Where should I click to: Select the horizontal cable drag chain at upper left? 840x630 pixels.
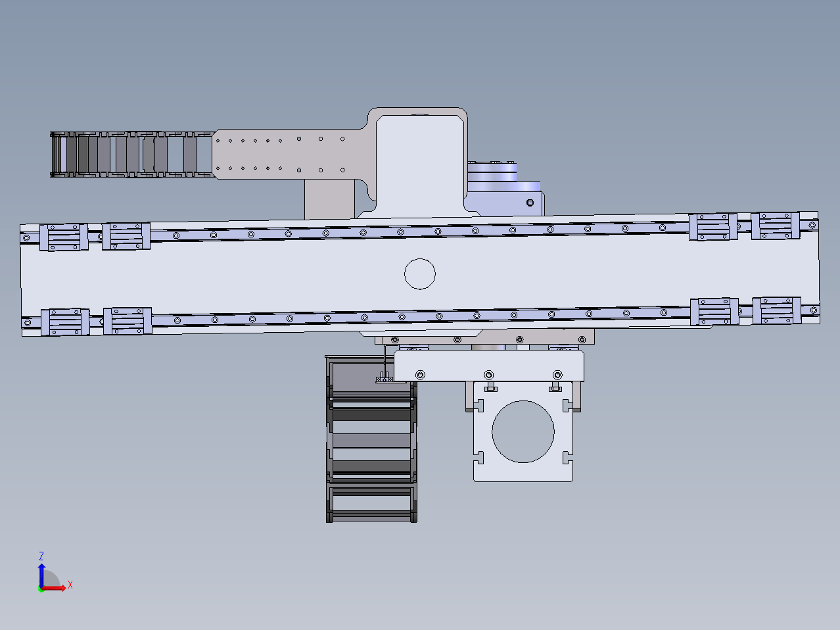click(x=131, y=155)
